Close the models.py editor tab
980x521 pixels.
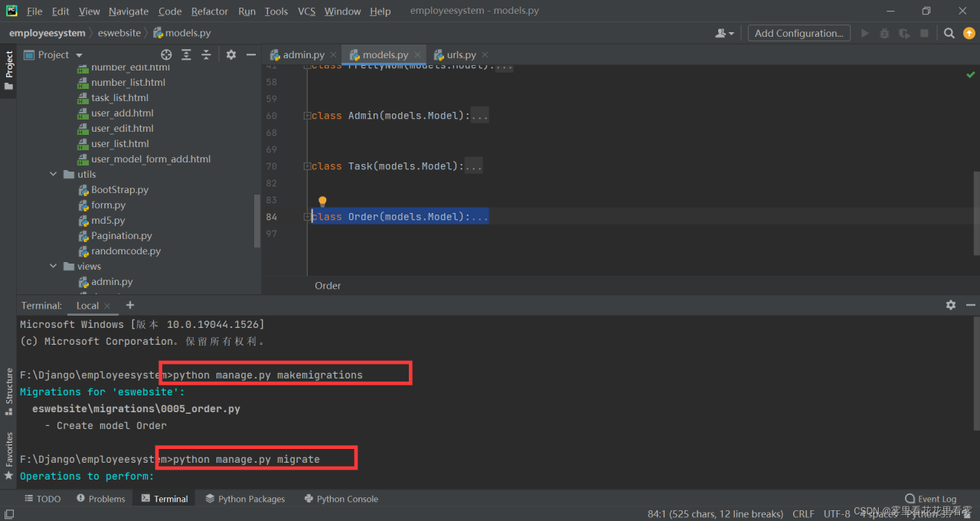pyautogui.click(x=417, y=55)
